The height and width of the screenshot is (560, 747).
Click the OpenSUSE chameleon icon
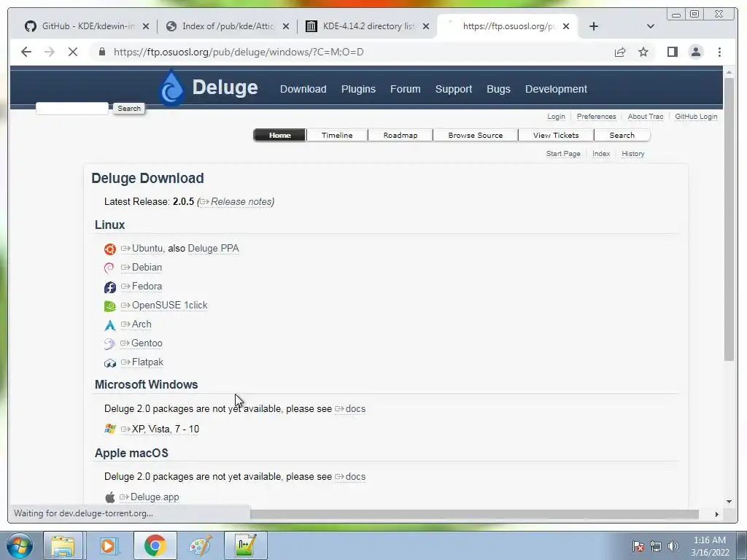point(110,306)
